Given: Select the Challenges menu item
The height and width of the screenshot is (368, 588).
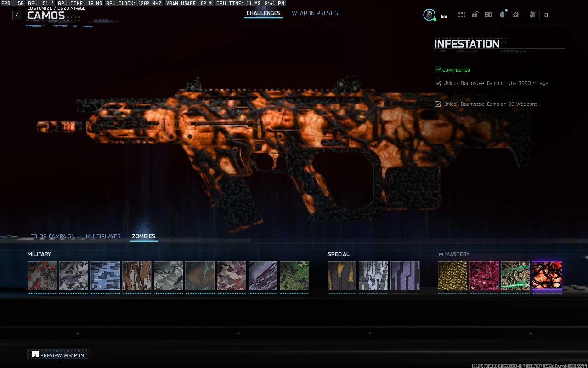Looking at the screenshot, I should coord(263,13).
